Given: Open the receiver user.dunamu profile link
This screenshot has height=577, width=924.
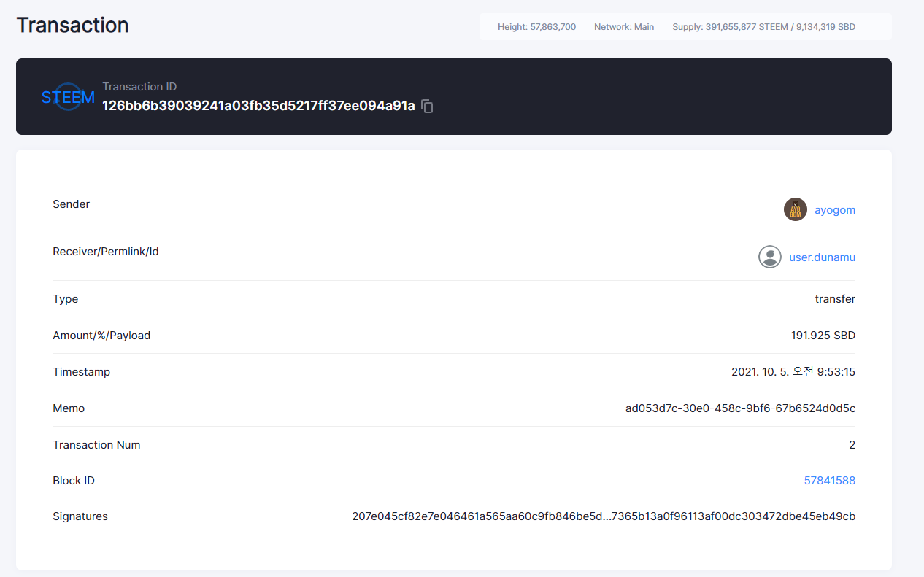Looking at the screenshot, I should pyautogui.click(x=822, y=257).
